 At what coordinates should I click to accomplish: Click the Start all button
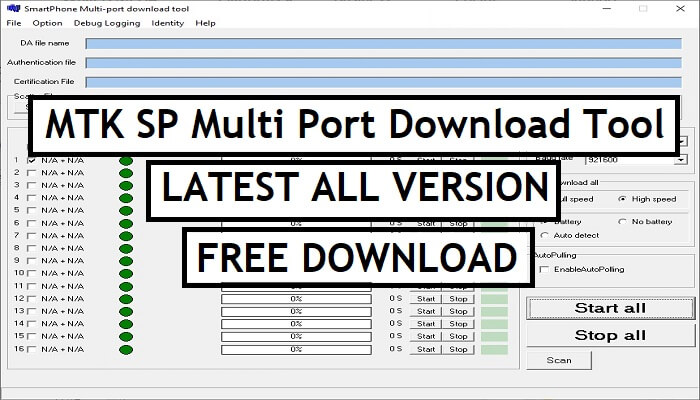tap(610, 308)
